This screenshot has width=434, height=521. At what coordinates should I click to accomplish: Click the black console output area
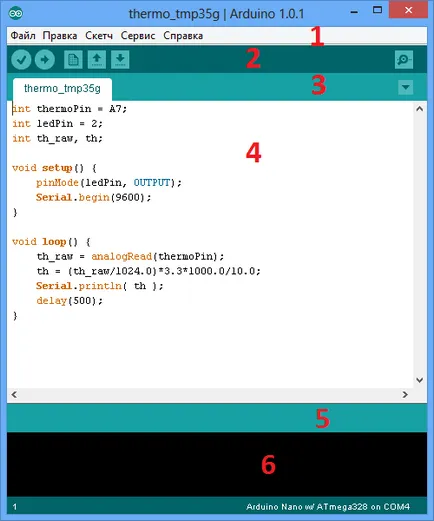click(x=217, y=464)
